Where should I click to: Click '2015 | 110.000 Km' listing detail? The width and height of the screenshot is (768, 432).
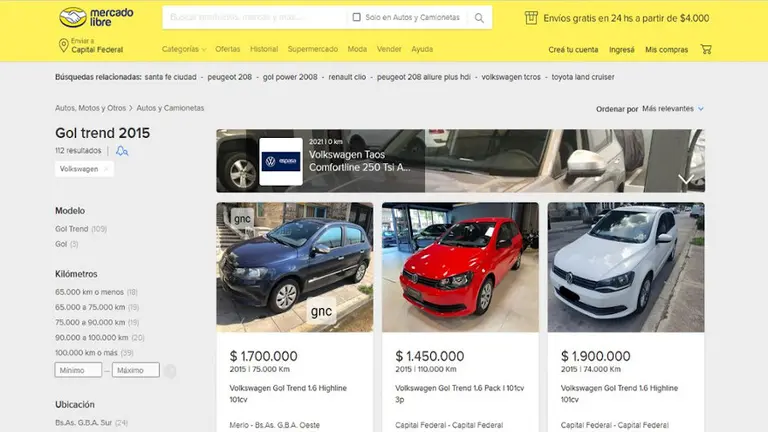click(426, 369)
